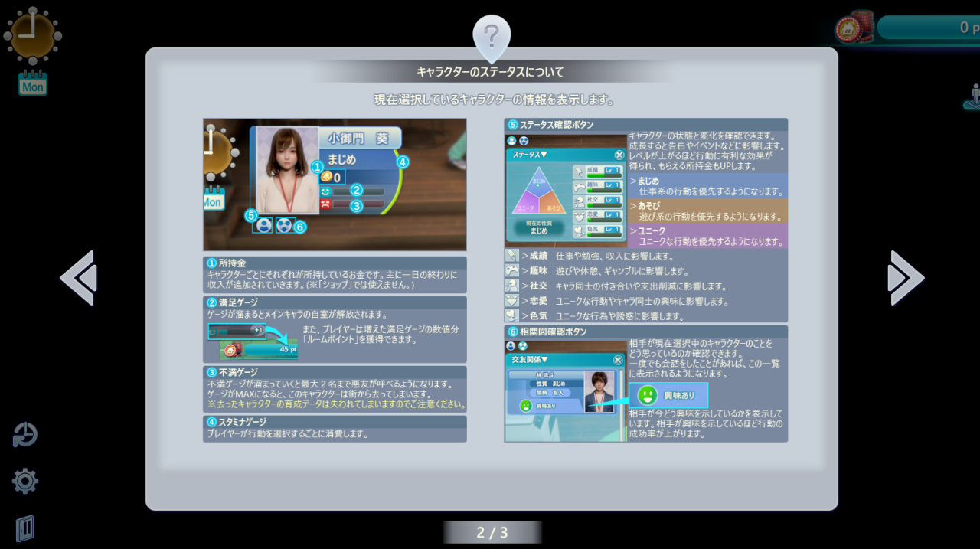The height and width of the screenshot is (549, 980).
Task: Click the 45 pt room point bar
Action: click(270, 350)
